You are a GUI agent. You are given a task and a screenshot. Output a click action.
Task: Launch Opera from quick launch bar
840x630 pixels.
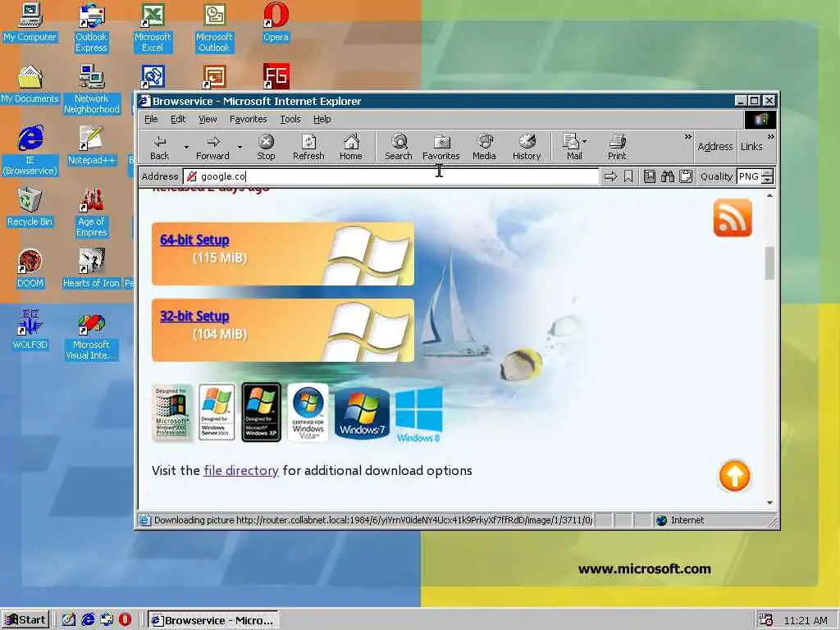[x=125, y=620]
